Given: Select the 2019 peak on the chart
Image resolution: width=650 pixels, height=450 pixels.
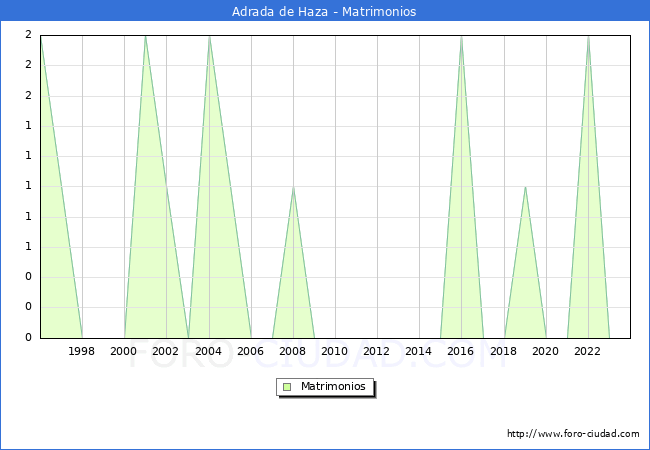Looking at the screenshot, I should (525, 187).
